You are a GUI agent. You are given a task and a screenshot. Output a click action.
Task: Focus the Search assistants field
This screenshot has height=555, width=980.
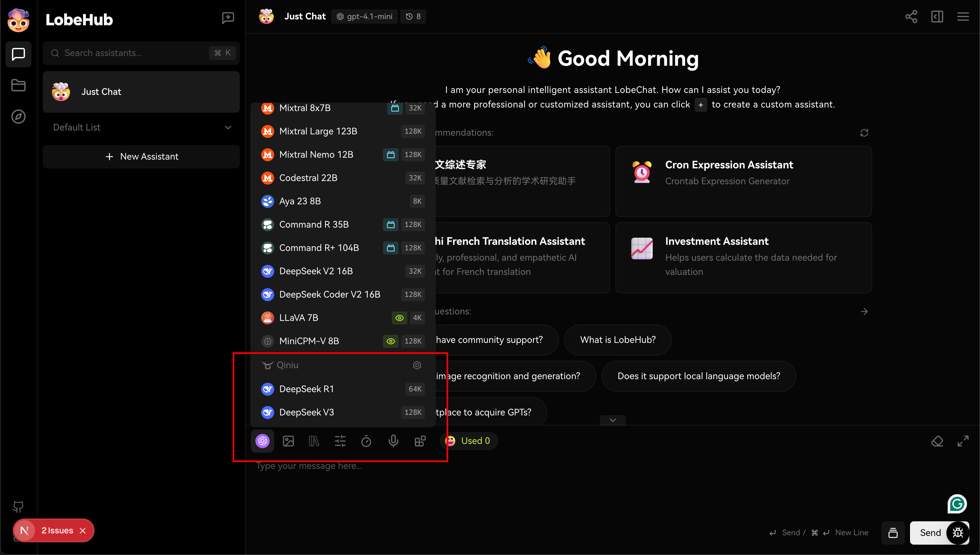141,53
